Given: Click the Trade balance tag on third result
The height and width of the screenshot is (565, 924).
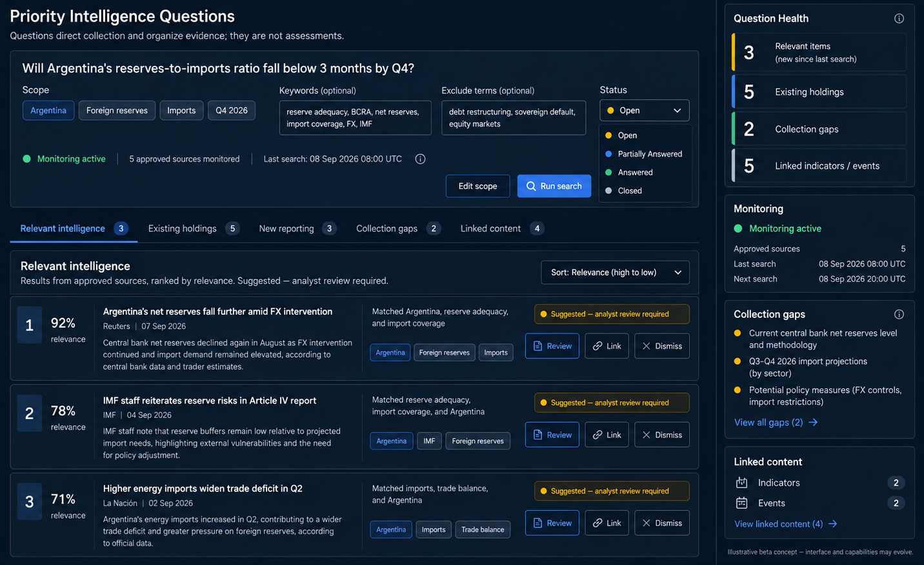Looking at the screenshot, I should [483, 530].
